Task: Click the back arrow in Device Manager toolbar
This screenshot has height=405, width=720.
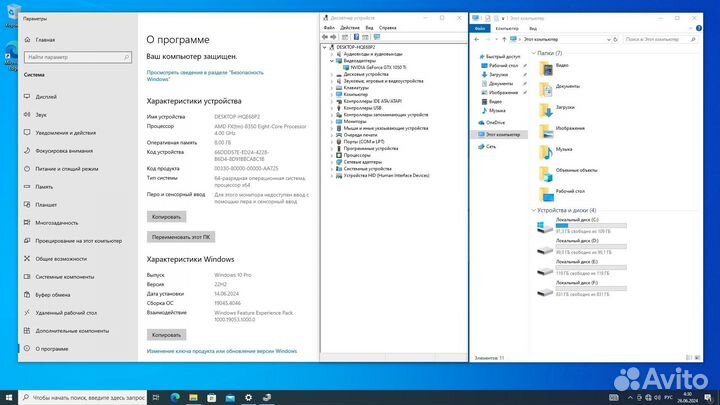Action: pyautogui.click(x=325, y=37)
